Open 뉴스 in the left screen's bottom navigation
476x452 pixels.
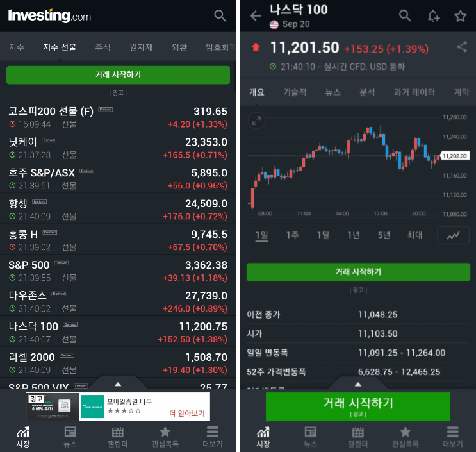pyautogui.click(x=70, y=437)
